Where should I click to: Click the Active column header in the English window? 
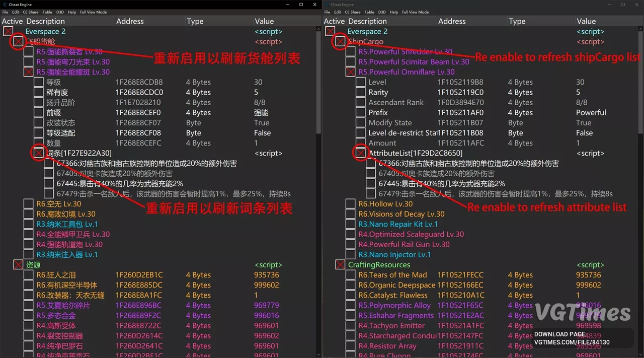(x=334, y=21)
